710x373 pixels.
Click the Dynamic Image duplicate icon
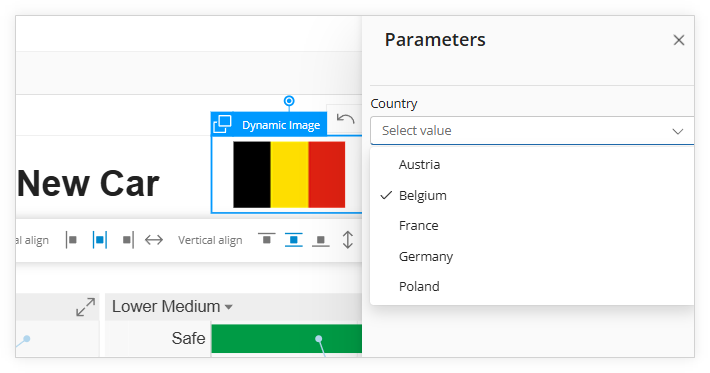coord(222,124)
